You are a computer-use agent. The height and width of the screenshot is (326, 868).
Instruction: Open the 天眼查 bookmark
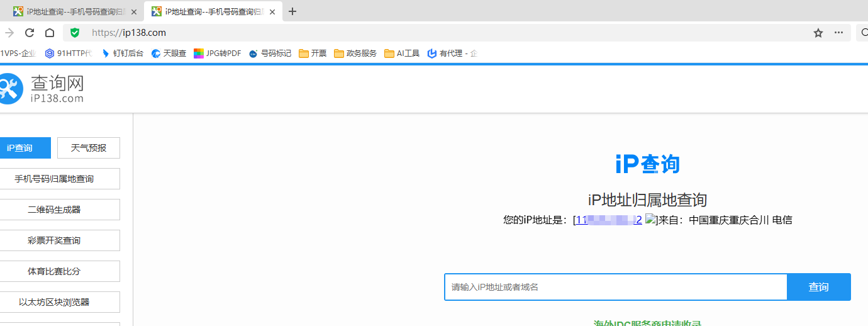(x=169, y=53)
